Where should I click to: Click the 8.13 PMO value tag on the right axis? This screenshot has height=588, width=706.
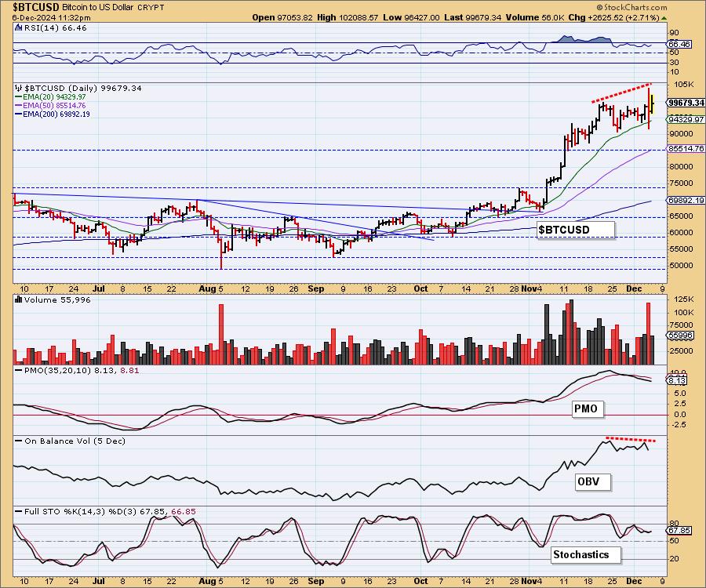click(x=677, y=380)
